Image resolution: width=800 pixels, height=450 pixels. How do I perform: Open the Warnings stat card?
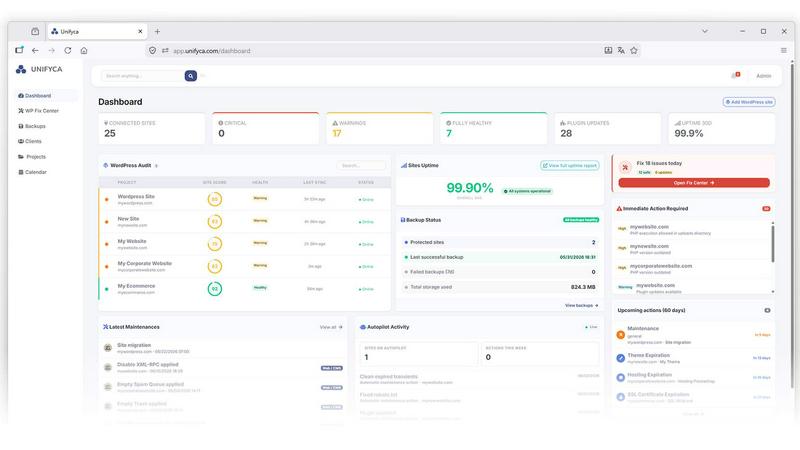coord(380,129)
